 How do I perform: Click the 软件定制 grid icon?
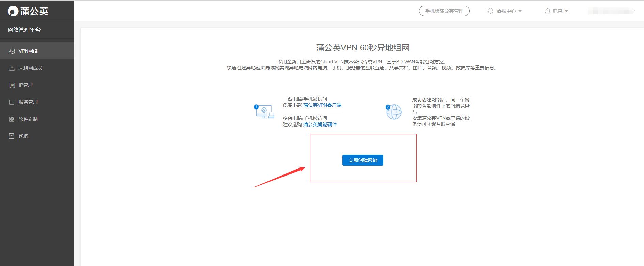(12, 119)
